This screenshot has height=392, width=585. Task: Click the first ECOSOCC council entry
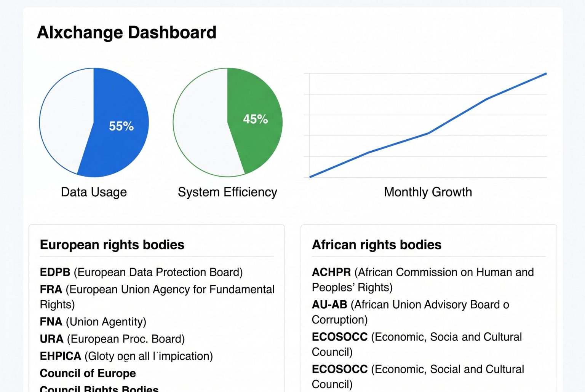[x=417, y=344]
